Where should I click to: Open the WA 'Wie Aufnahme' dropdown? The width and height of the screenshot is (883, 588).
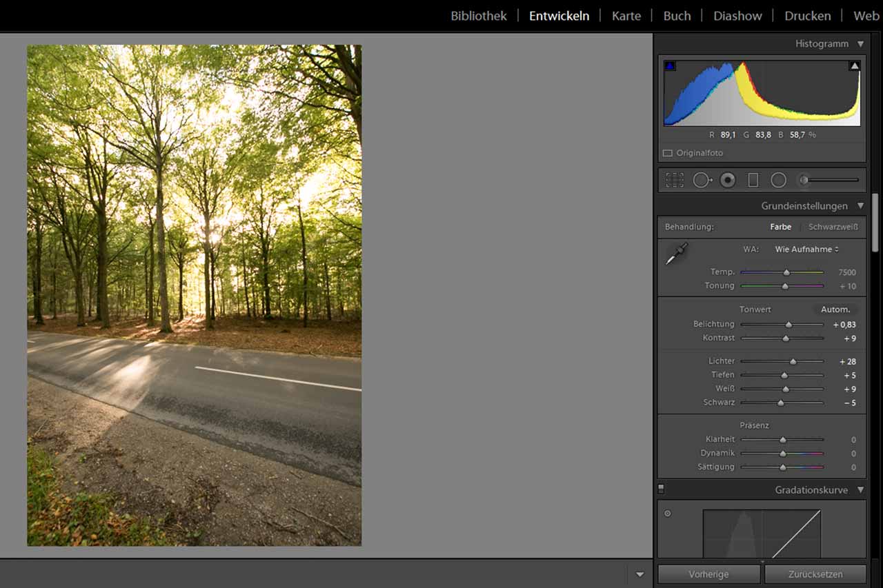(x=806, y=250)
